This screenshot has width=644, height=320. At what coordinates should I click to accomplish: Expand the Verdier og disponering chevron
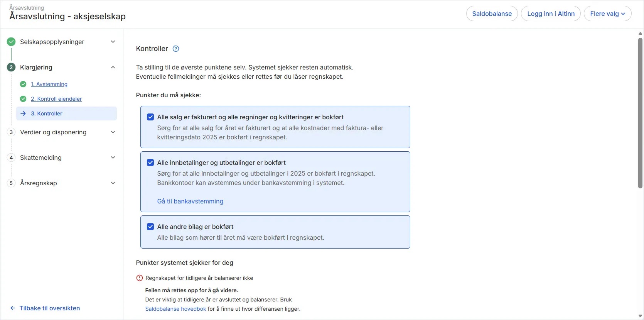(x=113, y=132)
